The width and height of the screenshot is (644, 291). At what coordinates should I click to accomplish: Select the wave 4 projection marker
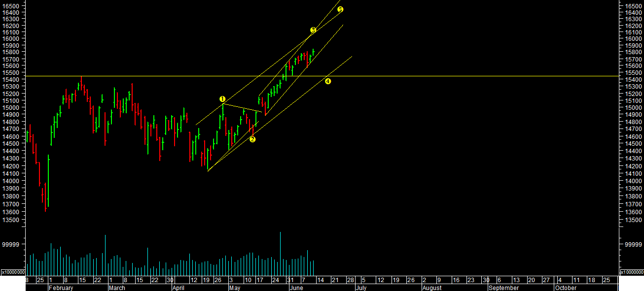pyautogui.click(x=328, y=81)
